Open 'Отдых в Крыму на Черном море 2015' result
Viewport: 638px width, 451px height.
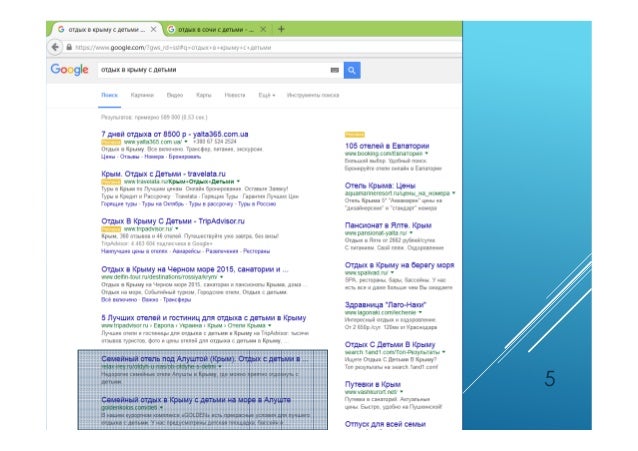(x=194, y=269)
